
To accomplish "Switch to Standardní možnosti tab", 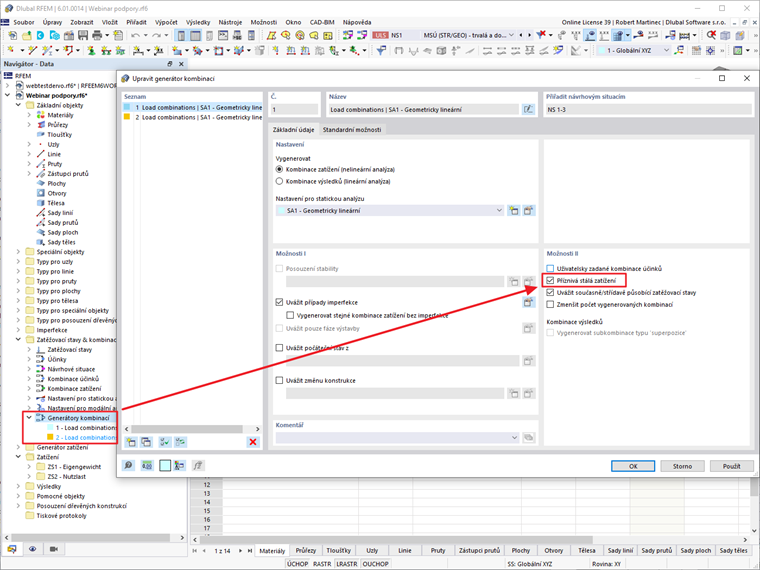I will pyautogui.click(x=352, y=130).
